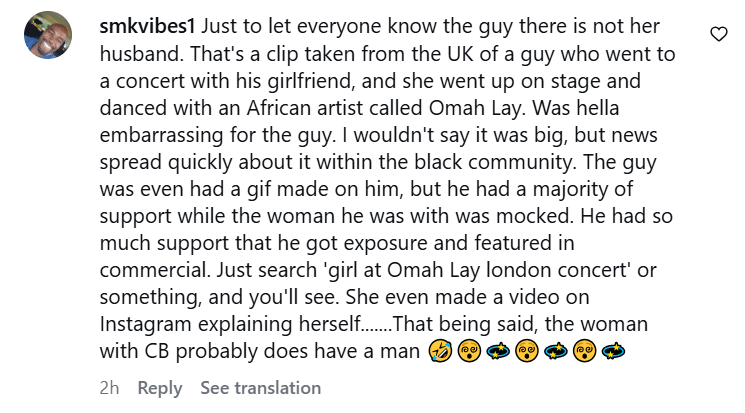Click the last dizzy star-ring emoji

[612, 351]
